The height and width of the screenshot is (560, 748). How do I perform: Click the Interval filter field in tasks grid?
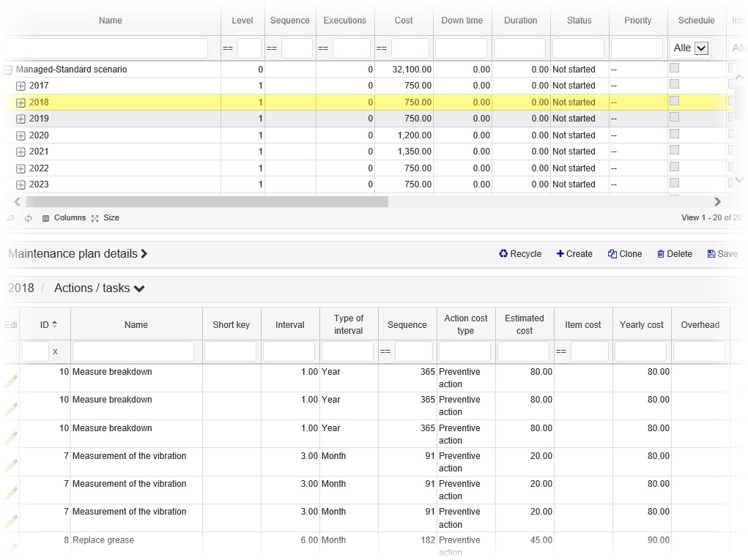click(x=289, y=351)
